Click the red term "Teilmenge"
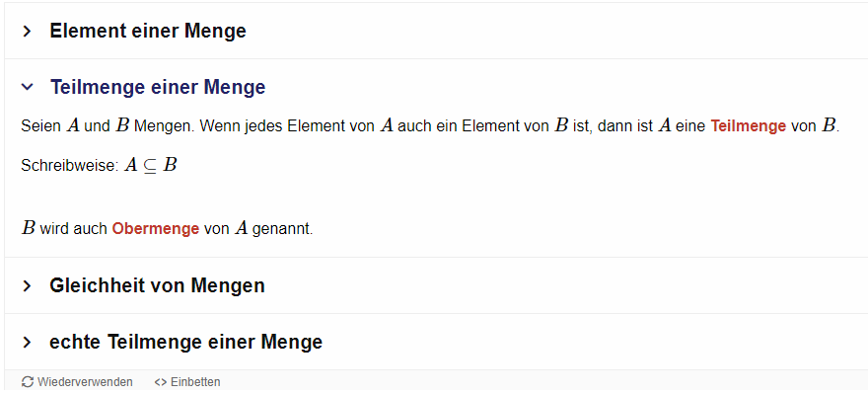 click(748, 126)
